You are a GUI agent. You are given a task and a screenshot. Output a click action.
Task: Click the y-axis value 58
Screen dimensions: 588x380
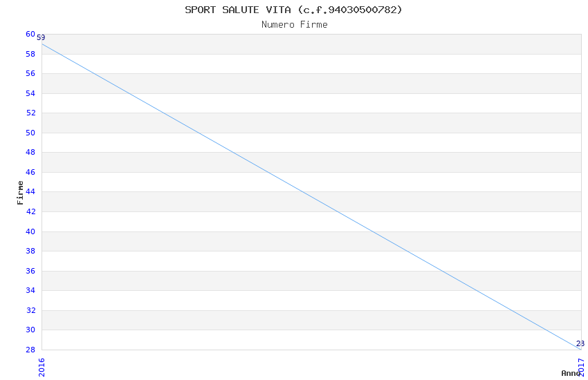tap(30, 55)
